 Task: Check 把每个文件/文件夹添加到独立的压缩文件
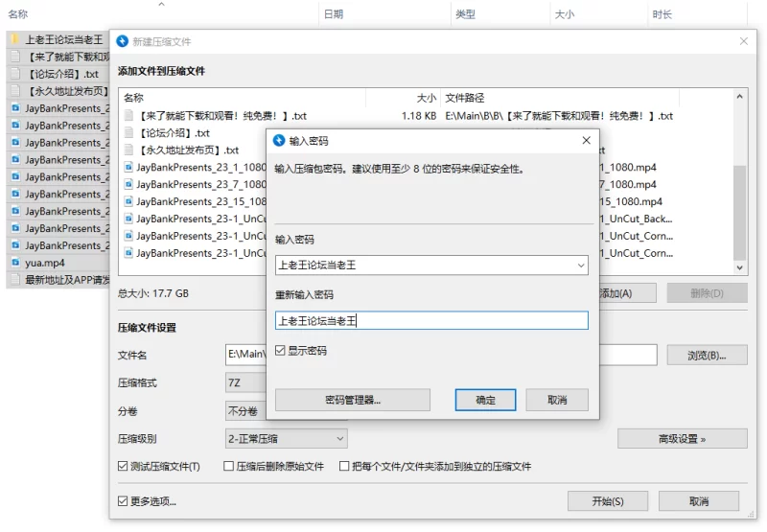click(x=344, y=466)
